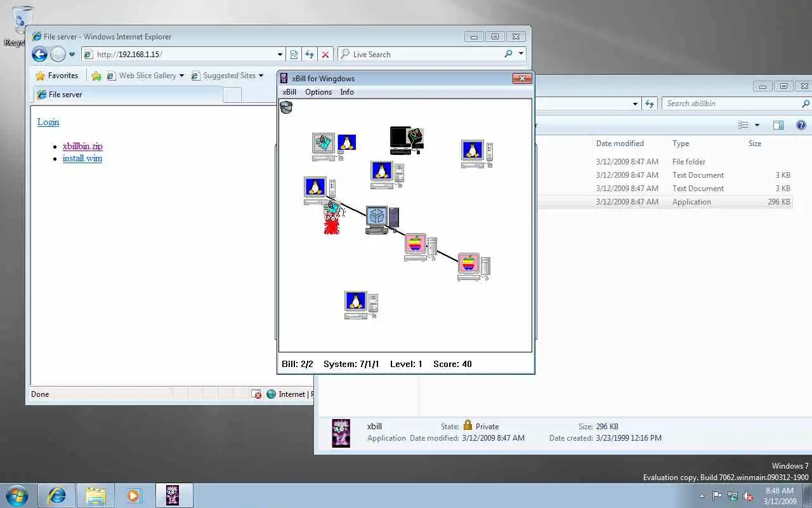Open the xBill menu in the game window
This screenshot has width=812, height=508.
tap(289, 92)
